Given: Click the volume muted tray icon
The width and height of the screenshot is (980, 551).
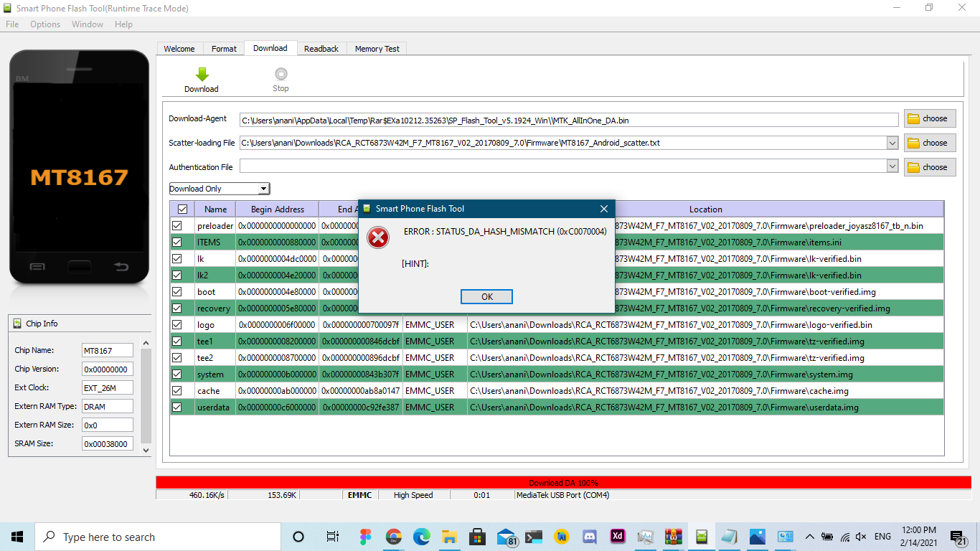Looking at the screenshot, I should pyautogui.click(x=861, y=537).
